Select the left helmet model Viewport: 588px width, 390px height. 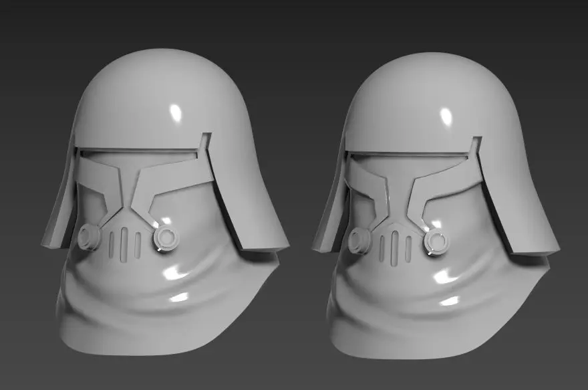pos(165,203)
